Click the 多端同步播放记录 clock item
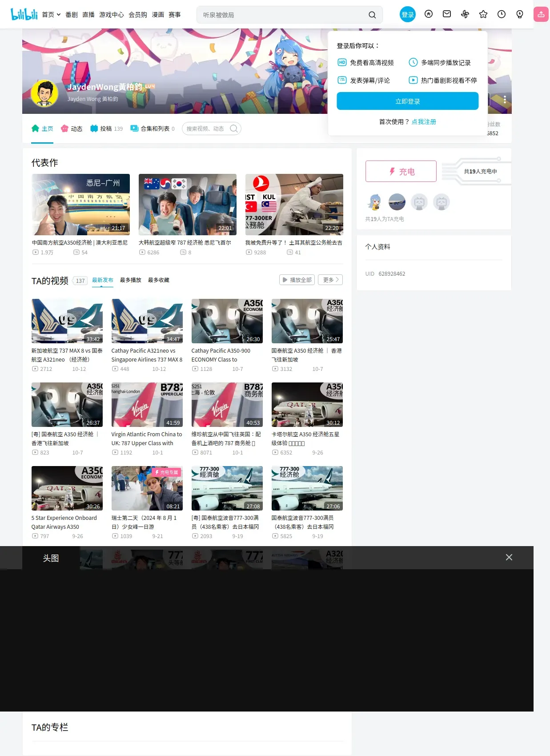Image resolution: width=550 pixels, height=756 pixels. click(x=440, y=62)
